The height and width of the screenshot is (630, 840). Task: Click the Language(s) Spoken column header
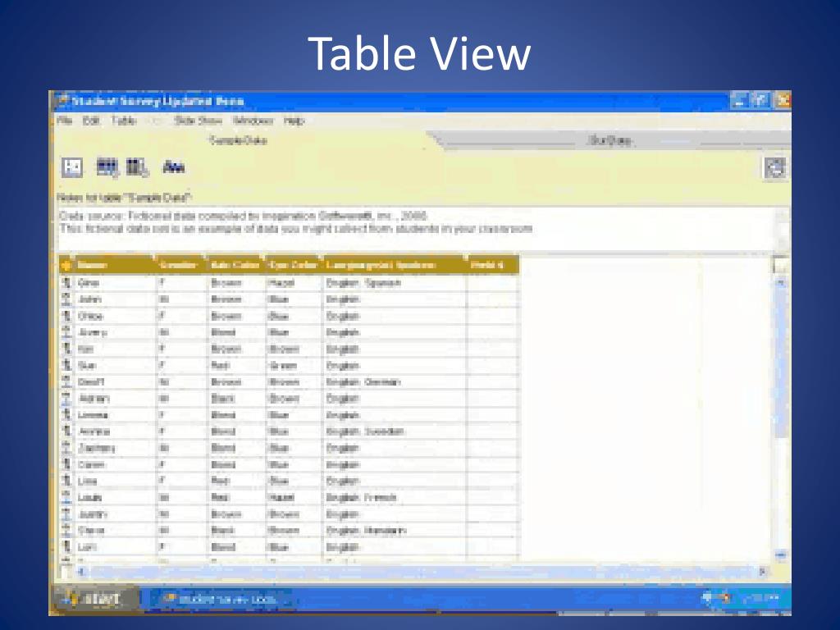point(394,265)
